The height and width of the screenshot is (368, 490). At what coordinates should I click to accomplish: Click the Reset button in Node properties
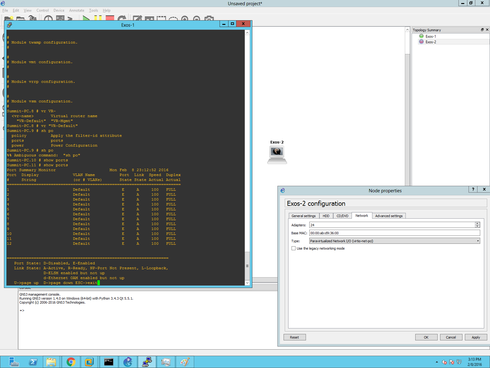pyautogui.click(x=294, y=337)
